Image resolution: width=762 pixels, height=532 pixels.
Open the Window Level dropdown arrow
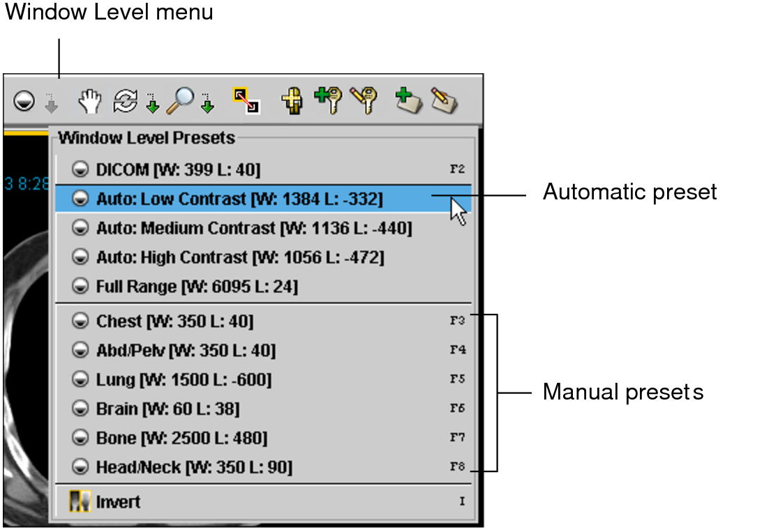51,105
